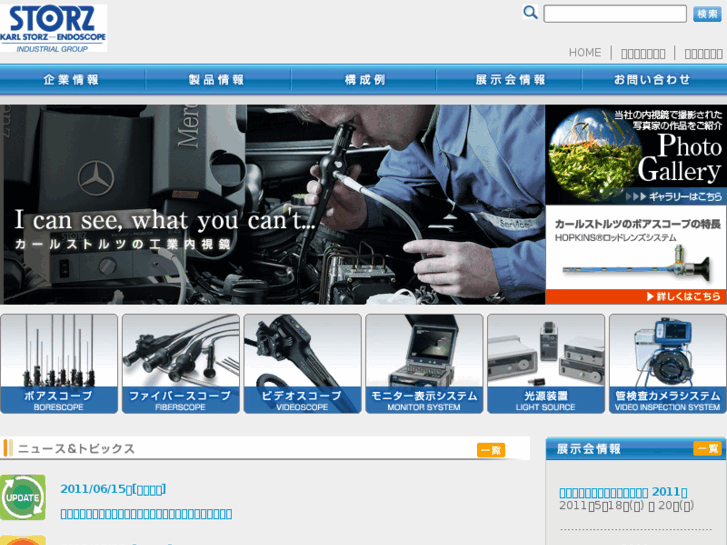Image resolution: width=727 pixels, height=545 pixels.
Task: Click 一覧 button in news section
Action: tap(491, 450)
